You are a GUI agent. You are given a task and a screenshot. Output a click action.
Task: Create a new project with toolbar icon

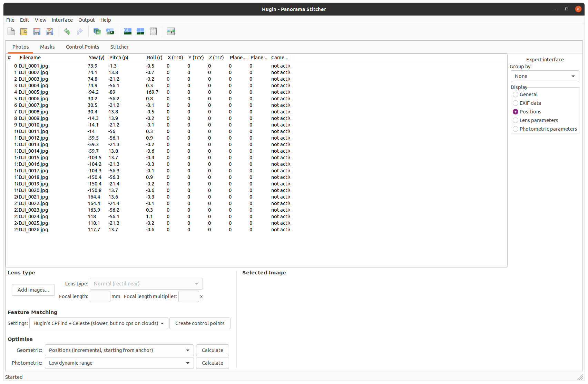click(11, 32)
